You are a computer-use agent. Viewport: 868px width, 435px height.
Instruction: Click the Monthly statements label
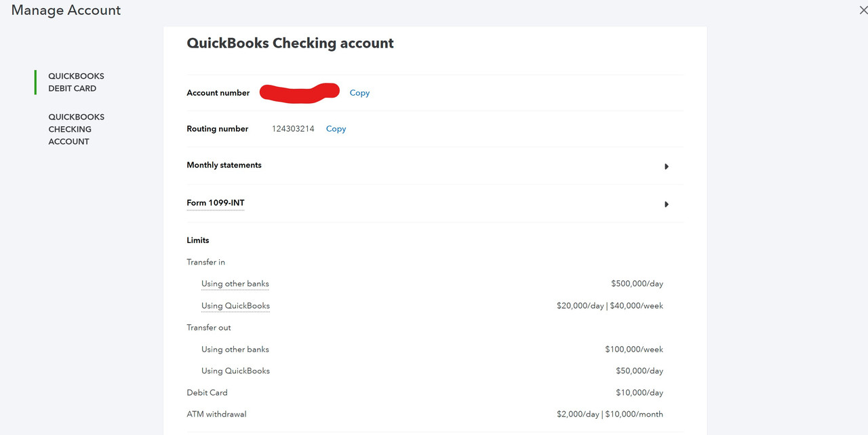point(224,165)
